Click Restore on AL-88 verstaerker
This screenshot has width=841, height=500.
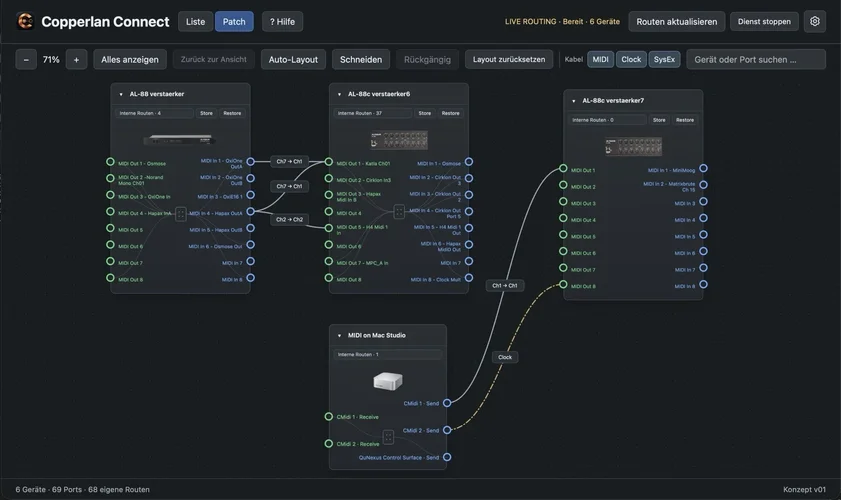(x=232, y=113)
